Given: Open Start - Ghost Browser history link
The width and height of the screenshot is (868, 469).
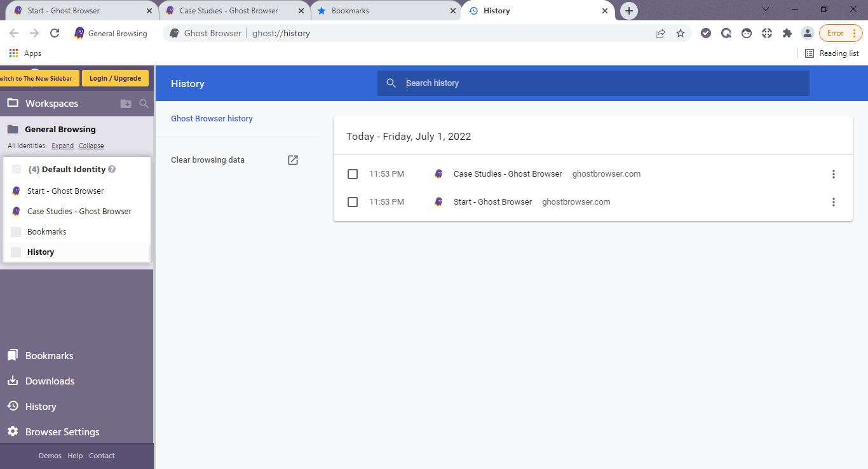Looking at the screenshot, I should [492, 202].
